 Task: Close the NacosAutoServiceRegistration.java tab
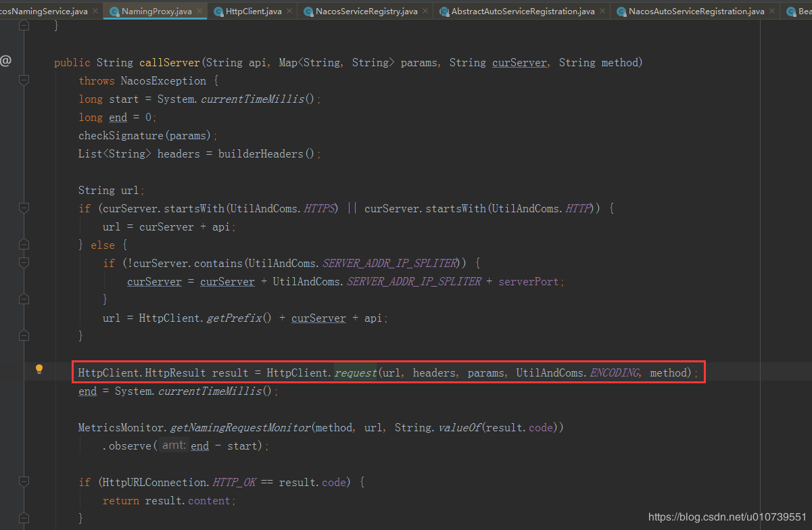772,11
